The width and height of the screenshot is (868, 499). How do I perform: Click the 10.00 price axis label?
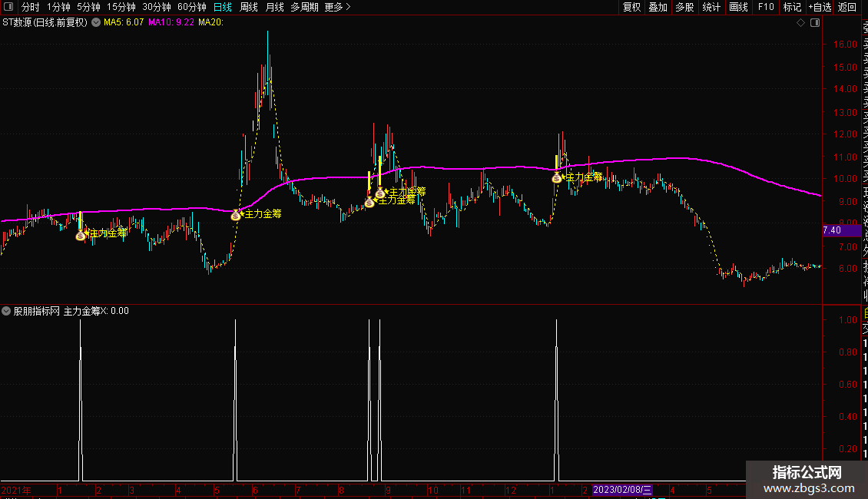pos(845,179)
